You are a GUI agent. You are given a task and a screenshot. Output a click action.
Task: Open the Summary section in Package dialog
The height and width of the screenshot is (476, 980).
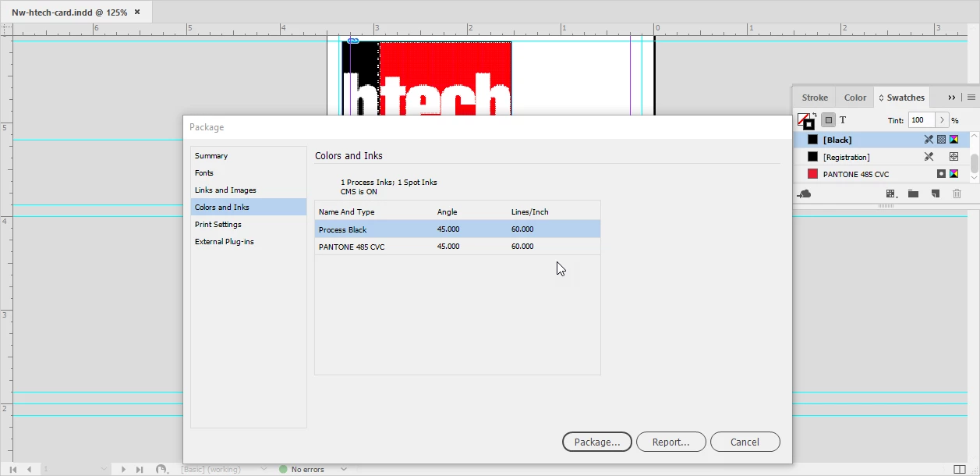249,155
